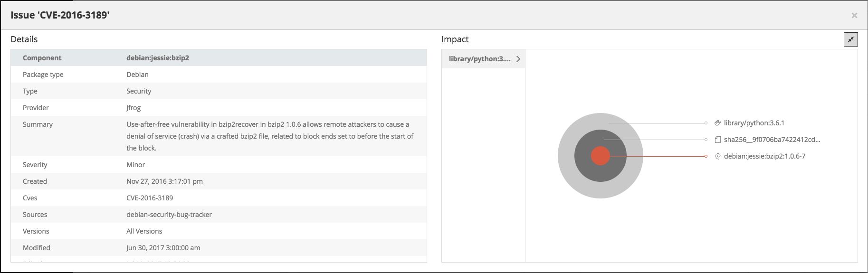Close the CVE-2016-3189 issue dialog

pos(854,16)
